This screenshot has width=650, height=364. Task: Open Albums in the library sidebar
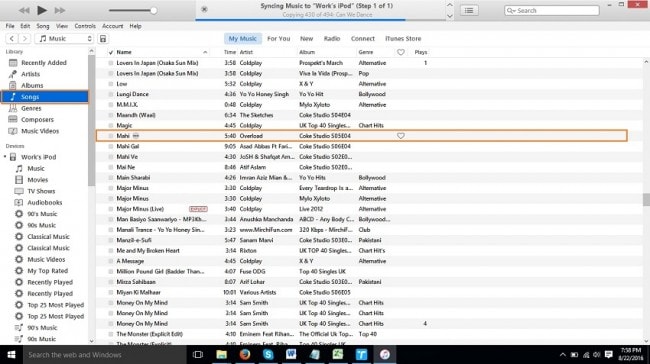click(x=32, y=85)
